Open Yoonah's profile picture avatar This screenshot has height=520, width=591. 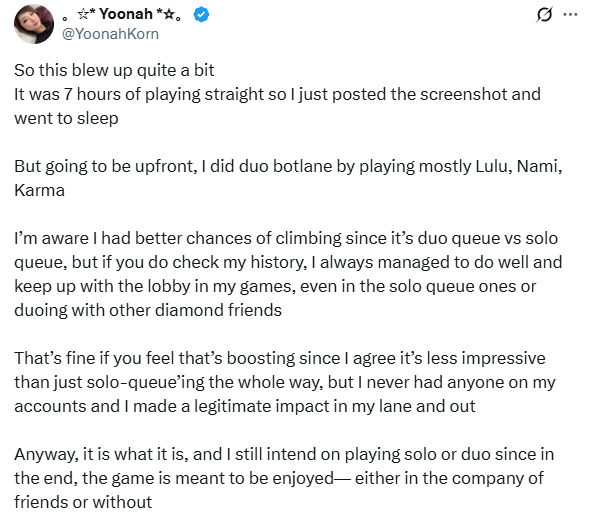[34, 24]
